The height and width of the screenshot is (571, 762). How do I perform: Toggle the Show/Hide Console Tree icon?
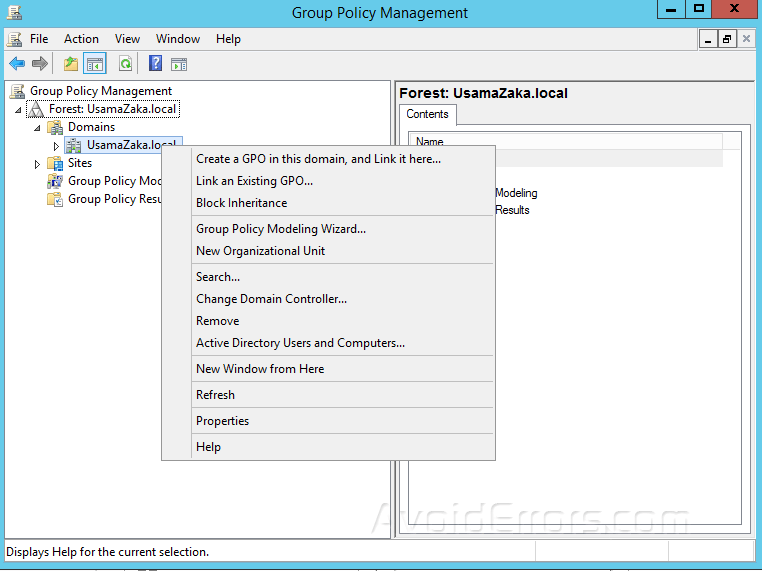click(95, 64)
